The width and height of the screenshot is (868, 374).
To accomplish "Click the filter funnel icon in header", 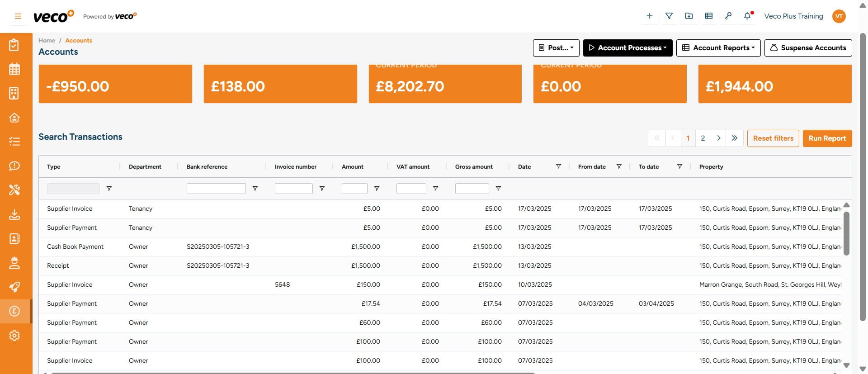I will pos(669,16).
